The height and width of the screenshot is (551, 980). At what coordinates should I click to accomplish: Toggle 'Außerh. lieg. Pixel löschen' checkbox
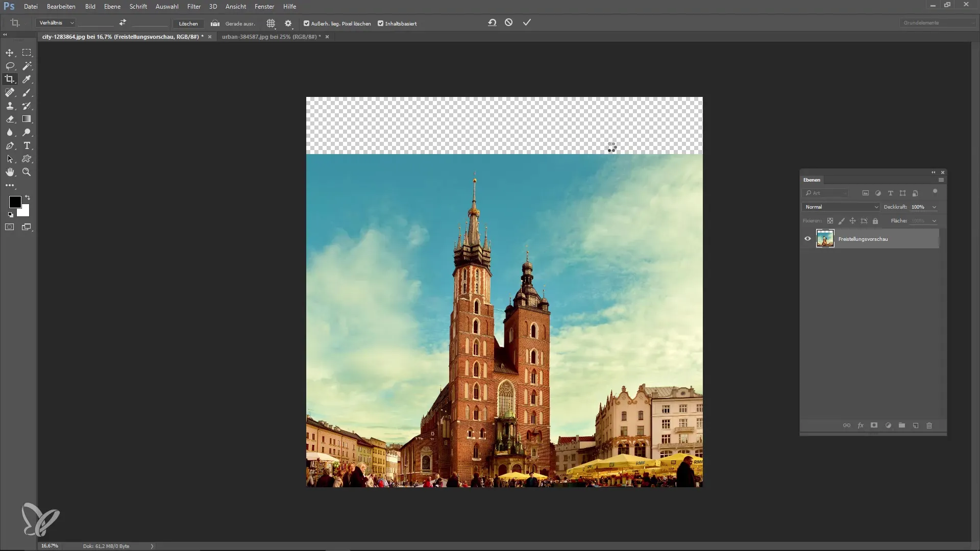pos(306,23)
